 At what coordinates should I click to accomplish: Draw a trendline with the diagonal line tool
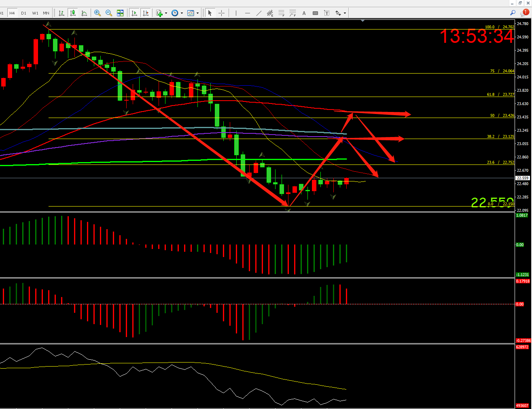(259, 13)
